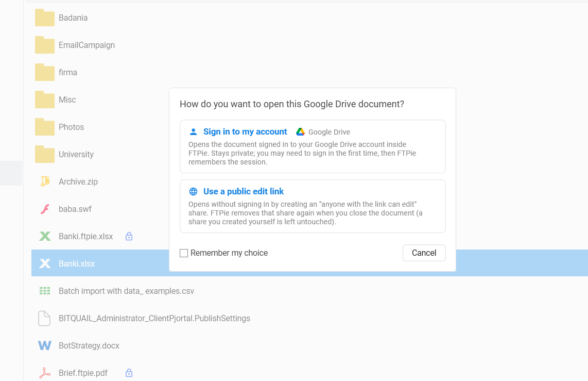The height and width of the screenshot is (381, 588).
Task: Click the Photos folder icon
Action: (45, 127)
